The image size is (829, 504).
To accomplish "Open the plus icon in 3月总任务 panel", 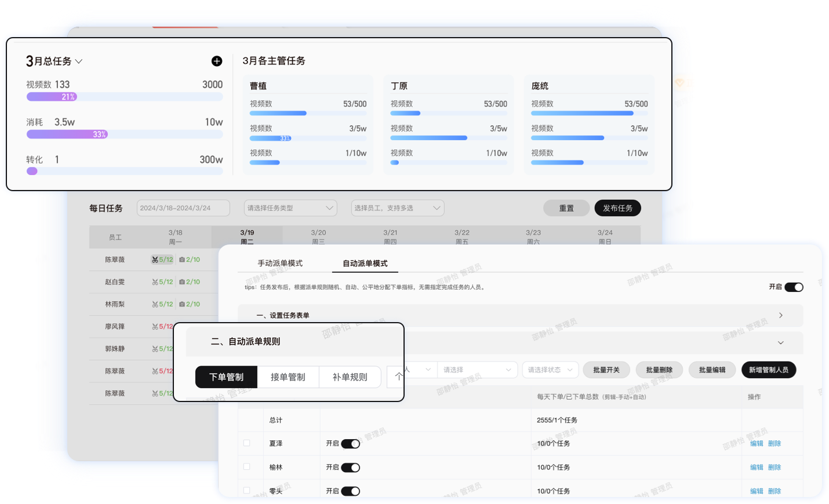I will pyautogui.click(x=217, y=61).
